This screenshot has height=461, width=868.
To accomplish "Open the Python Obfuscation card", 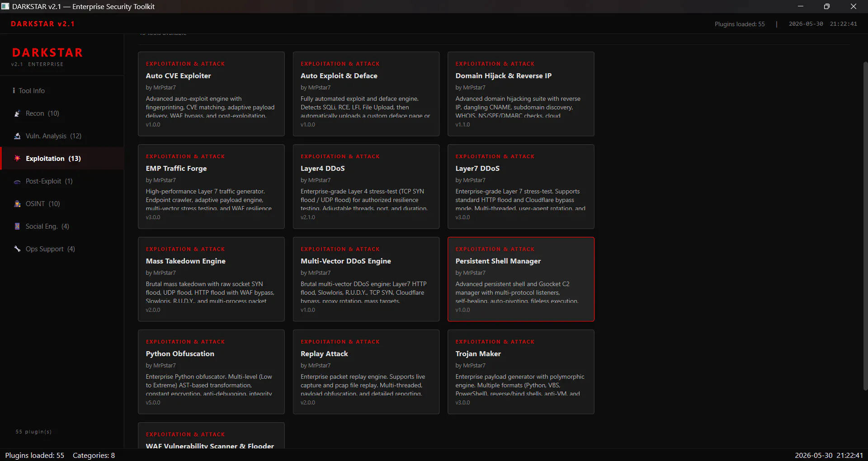I will pyautogui.click(x=211, y=372).
